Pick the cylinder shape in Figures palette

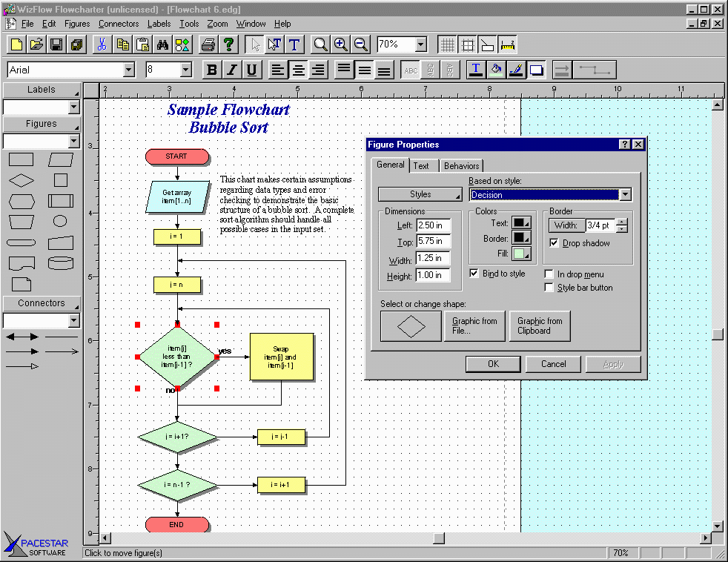[x=61, y=263]
